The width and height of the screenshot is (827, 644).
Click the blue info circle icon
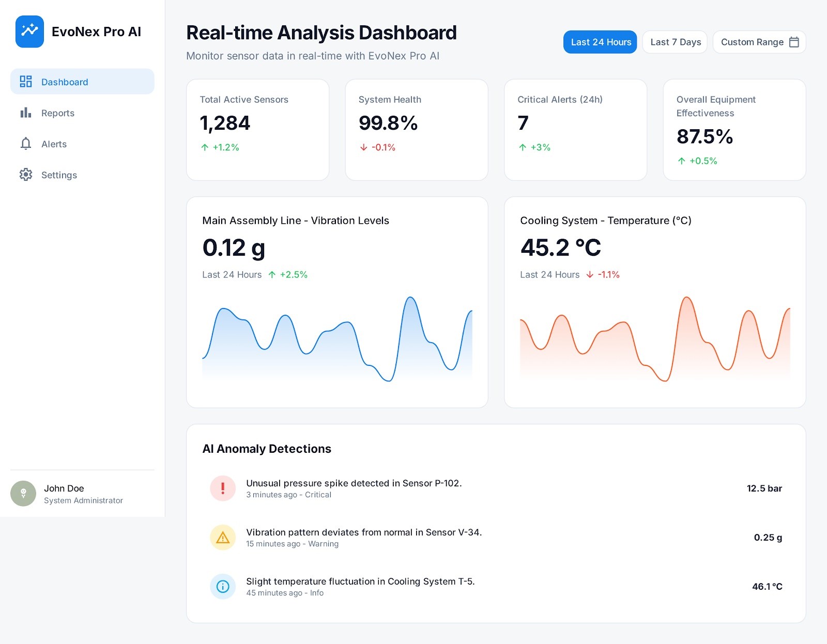[223, 587]
